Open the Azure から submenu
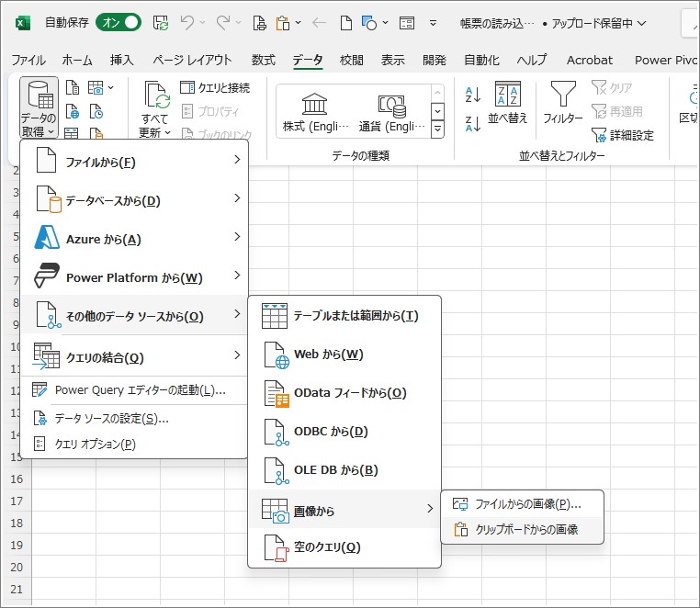The image size is (700, 608). click(134, 238)
